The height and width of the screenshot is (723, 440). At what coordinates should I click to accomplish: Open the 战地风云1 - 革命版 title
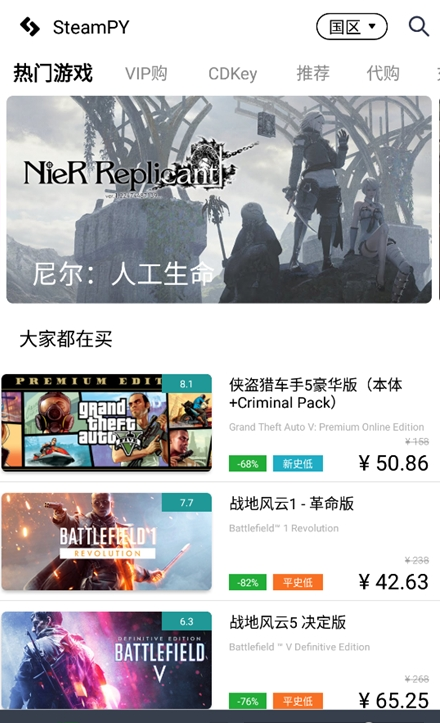pyautogui.click(x=291, y=504)
